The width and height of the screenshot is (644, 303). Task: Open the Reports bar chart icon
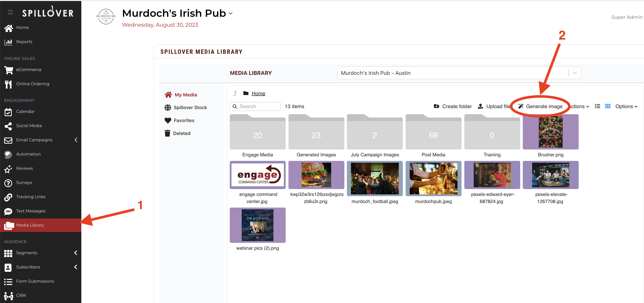pos(8,42)
